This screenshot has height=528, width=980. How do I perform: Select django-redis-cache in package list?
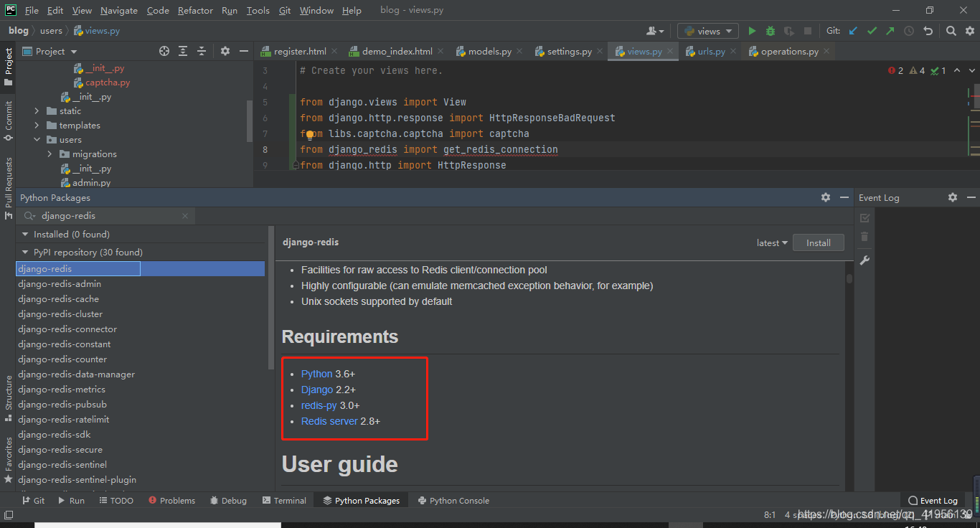tap(59, 299)
